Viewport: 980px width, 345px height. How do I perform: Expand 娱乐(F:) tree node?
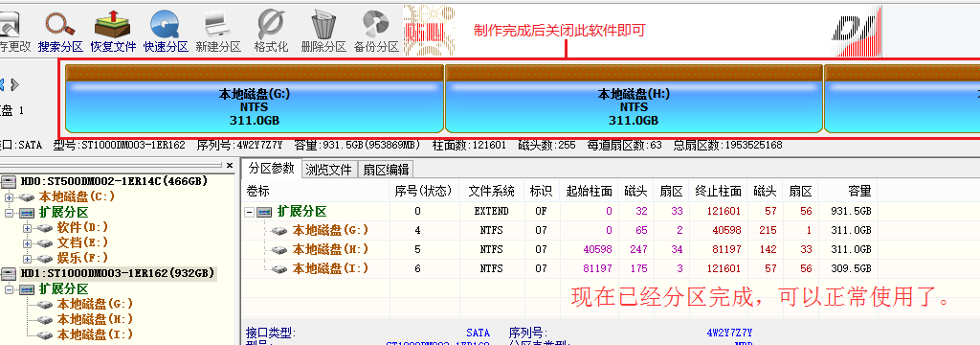[27, 259]
